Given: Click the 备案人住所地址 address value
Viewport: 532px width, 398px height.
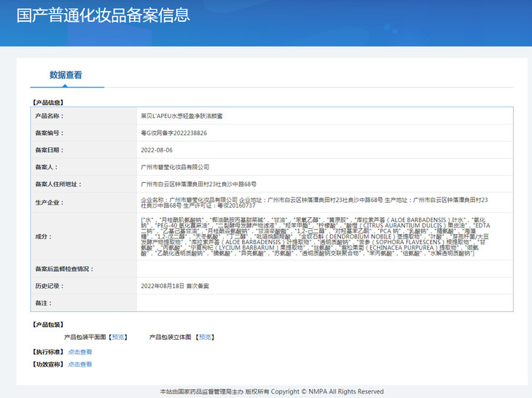Looking at the screenshot, I should pos(198,184).
